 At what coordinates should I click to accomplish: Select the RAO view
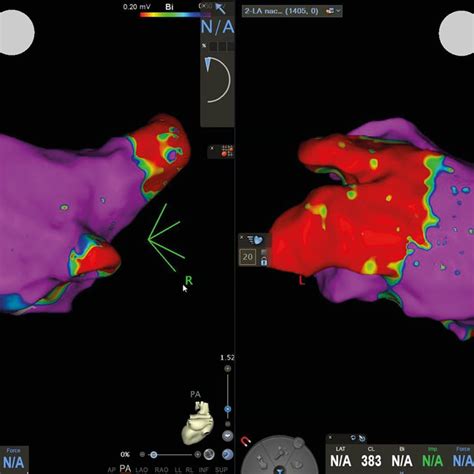161,470
